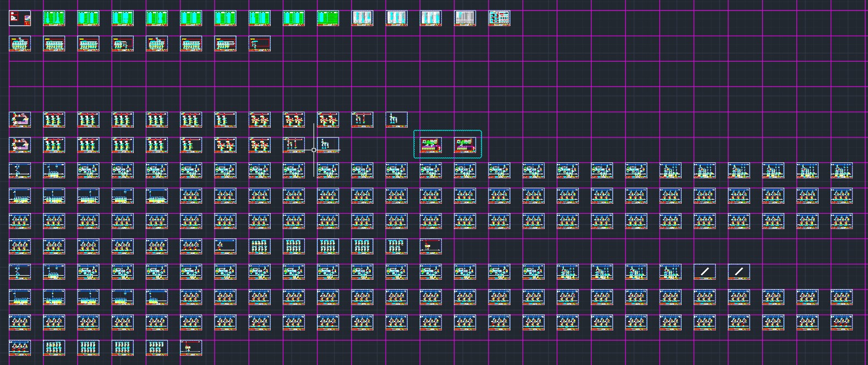Viewport: 868px width, 365px height.
Task: Select the first sheet in the bottom row
Action: click(x=20, y=347)
